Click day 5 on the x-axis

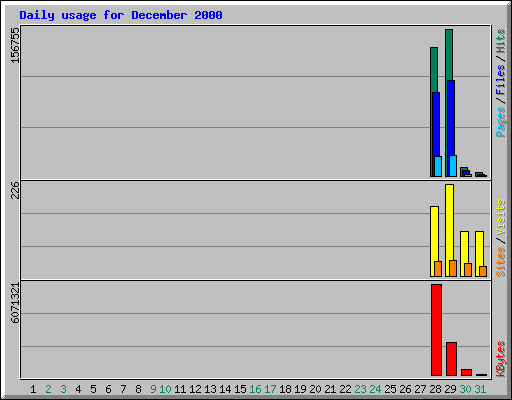(93, 389)
